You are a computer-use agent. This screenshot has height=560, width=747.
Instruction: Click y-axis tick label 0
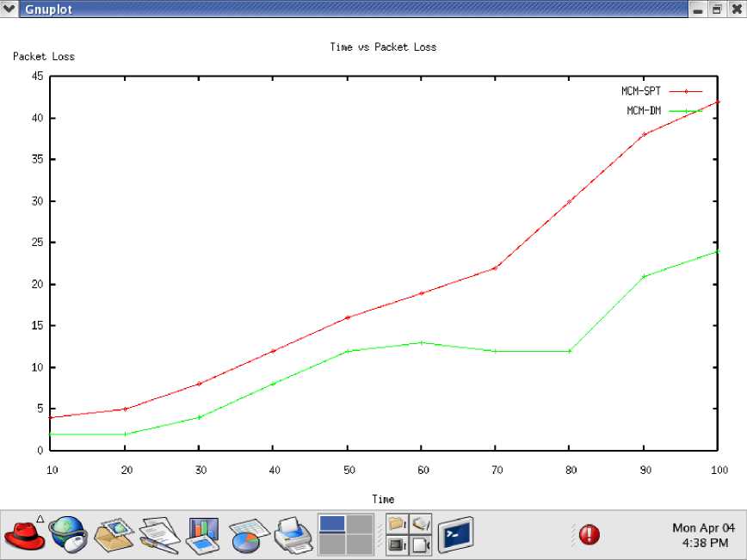tap(40, 450)
